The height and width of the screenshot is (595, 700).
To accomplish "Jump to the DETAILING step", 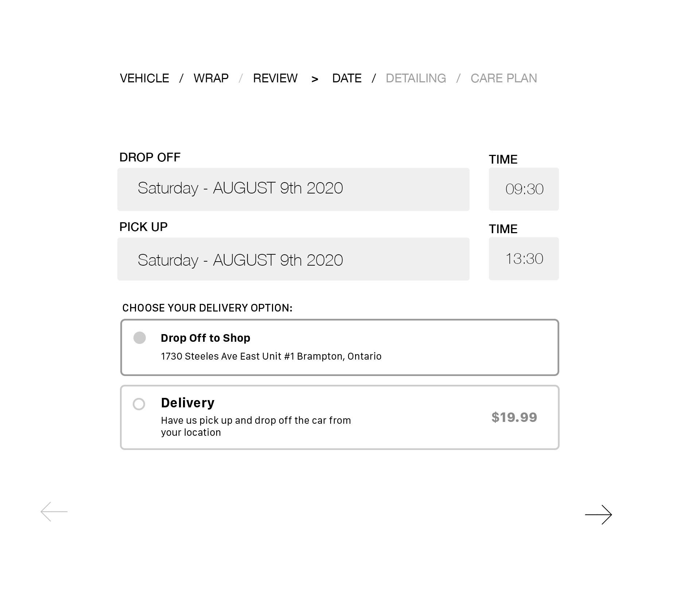I will pyautogui.click(x=416, y=78).
